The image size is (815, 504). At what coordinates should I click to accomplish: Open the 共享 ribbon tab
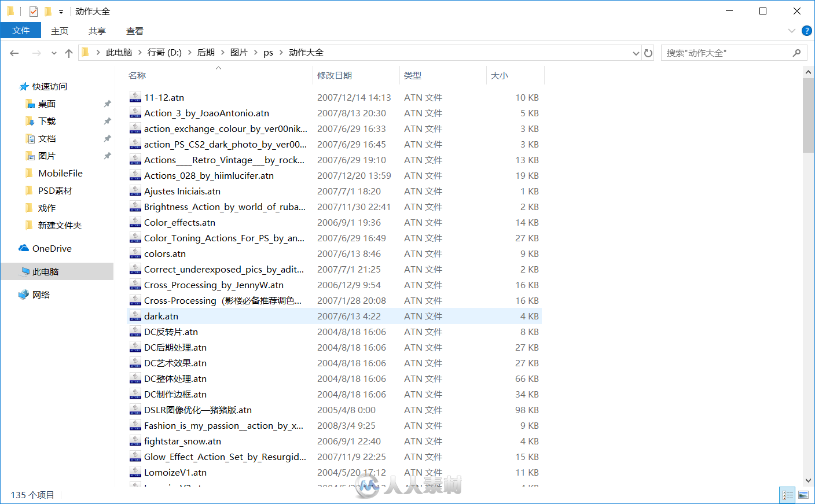pos(97,31)
